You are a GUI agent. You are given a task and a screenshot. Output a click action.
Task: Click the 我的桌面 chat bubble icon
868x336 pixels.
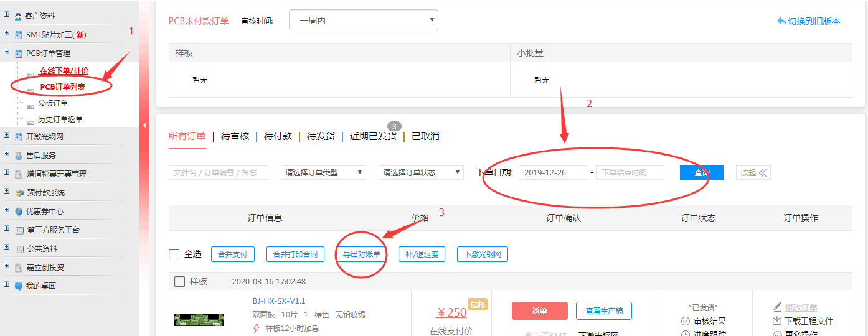pyautogui.click(x=19, y=286)
